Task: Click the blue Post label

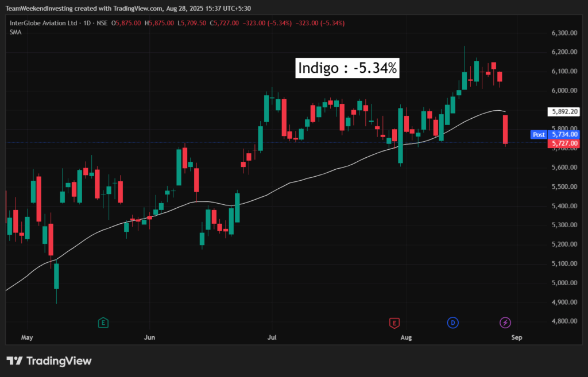Action: pos(539,134)
